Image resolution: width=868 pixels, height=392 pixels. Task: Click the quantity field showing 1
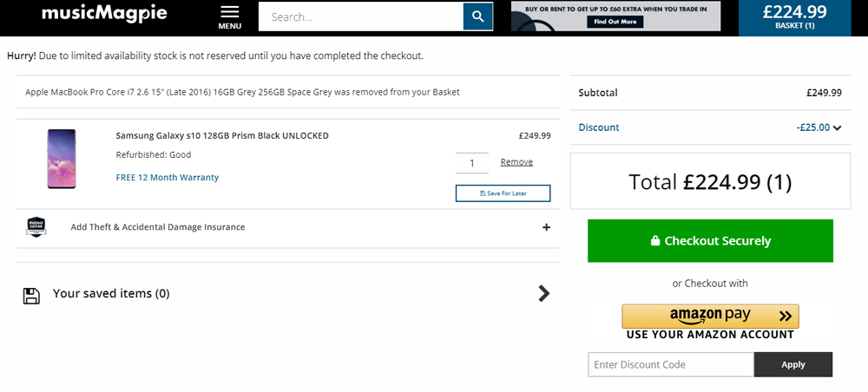tap(471, 163)
